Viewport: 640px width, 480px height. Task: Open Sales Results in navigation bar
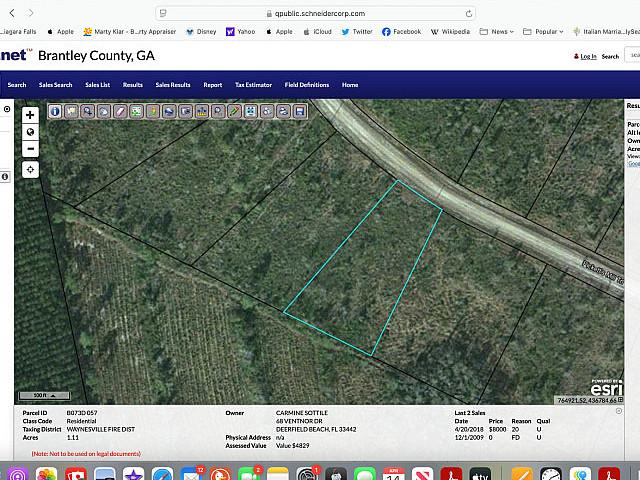pyautogui.click(x=173, y=85)
